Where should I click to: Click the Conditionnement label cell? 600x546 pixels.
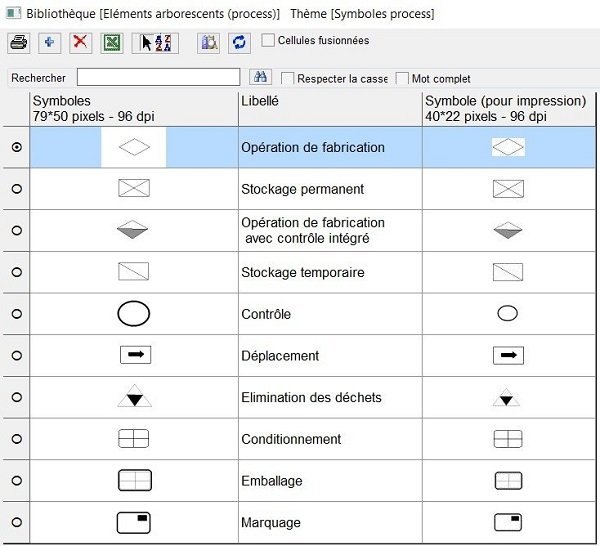coord(330,439)
